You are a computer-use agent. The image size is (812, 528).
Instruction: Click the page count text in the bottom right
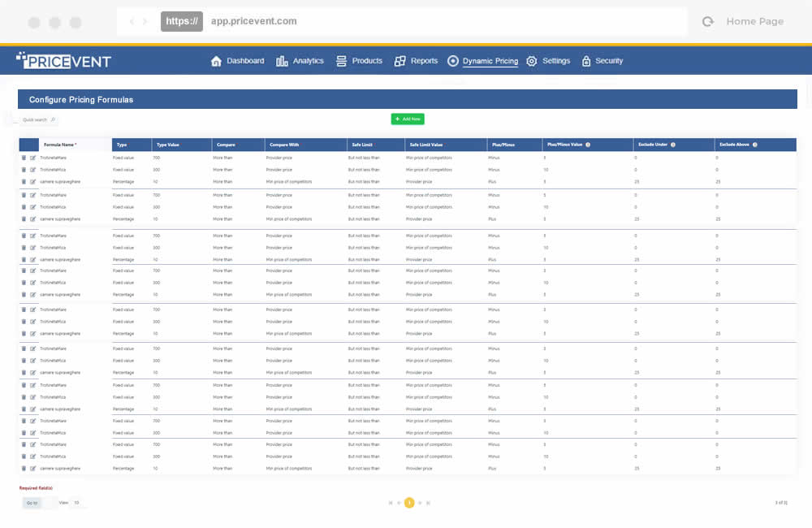781,503
